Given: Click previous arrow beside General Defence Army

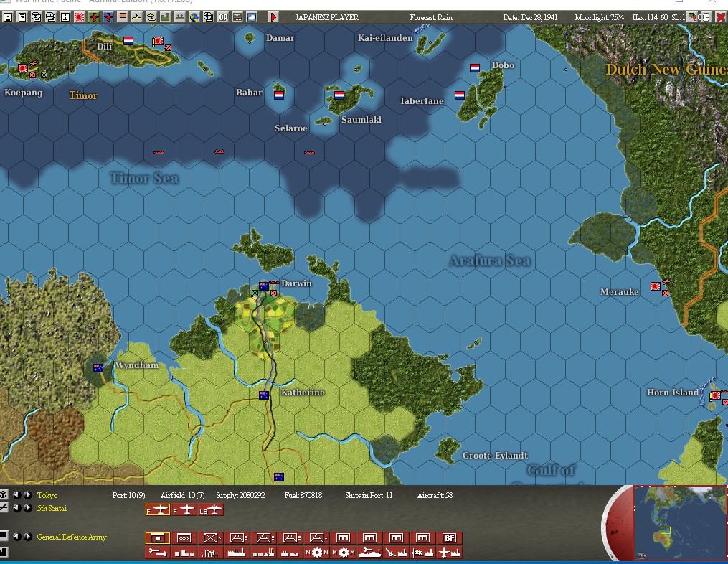Looking at the screenshot, I should [17, 537].
